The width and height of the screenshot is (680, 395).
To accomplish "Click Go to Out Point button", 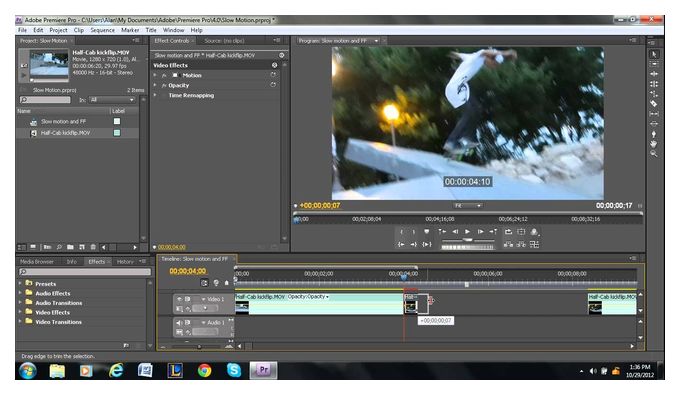I will click(x=414, y=245).
